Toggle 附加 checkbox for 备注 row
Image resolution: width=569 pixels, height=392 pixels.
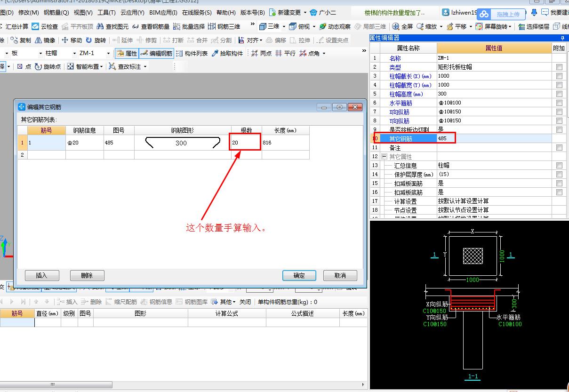click(559, 148)
